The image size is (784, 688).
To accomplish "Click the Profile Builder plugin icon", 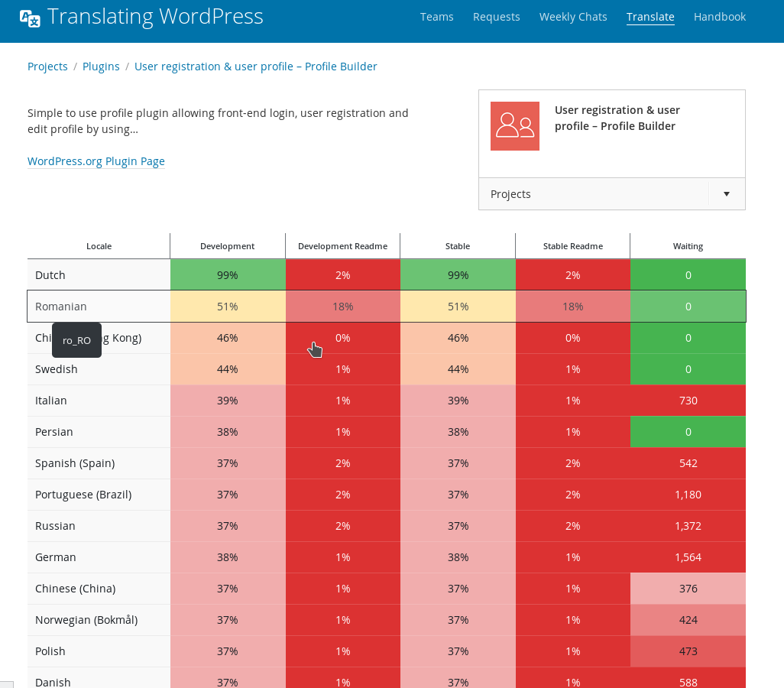I will 514,126.
